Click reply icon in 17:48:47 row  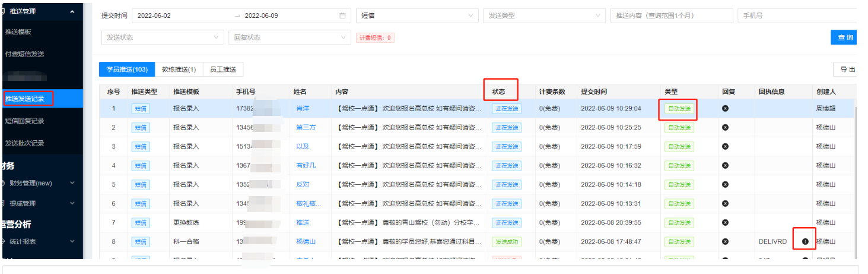click(725, 242)
